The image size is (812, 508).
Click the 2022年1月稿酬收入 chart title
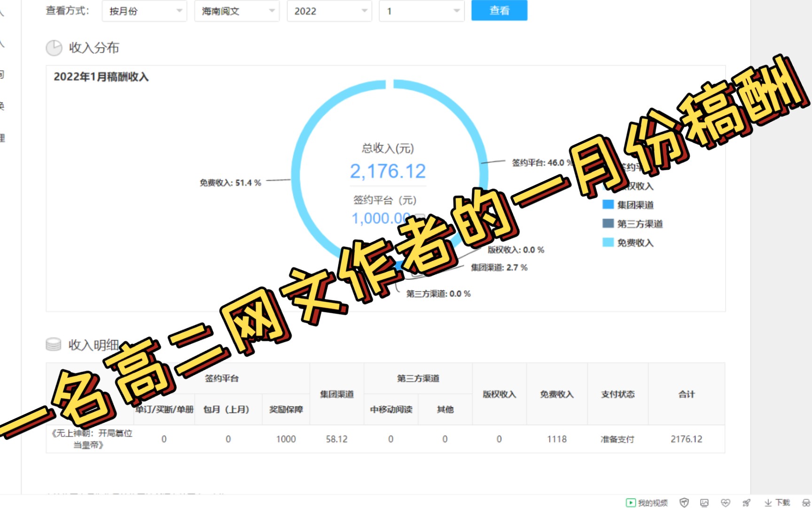point(101,77)
